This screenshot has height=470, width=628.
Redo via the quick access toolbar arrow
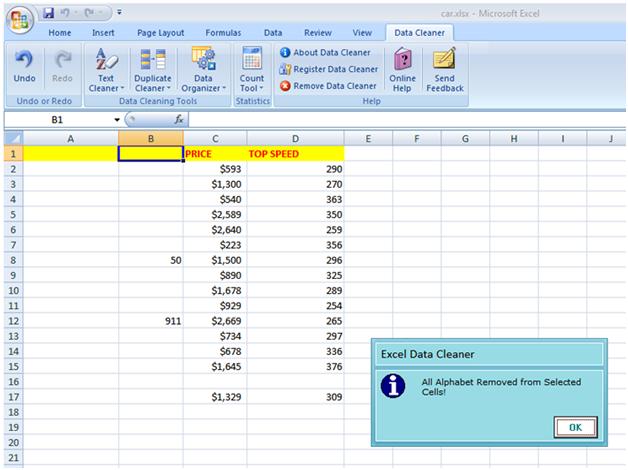[x=89, y=13]
